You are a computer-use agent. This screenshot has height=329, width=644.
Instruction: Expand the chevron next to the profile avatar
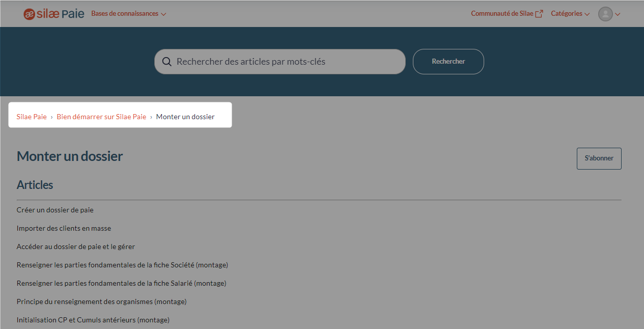click(618, 14)
